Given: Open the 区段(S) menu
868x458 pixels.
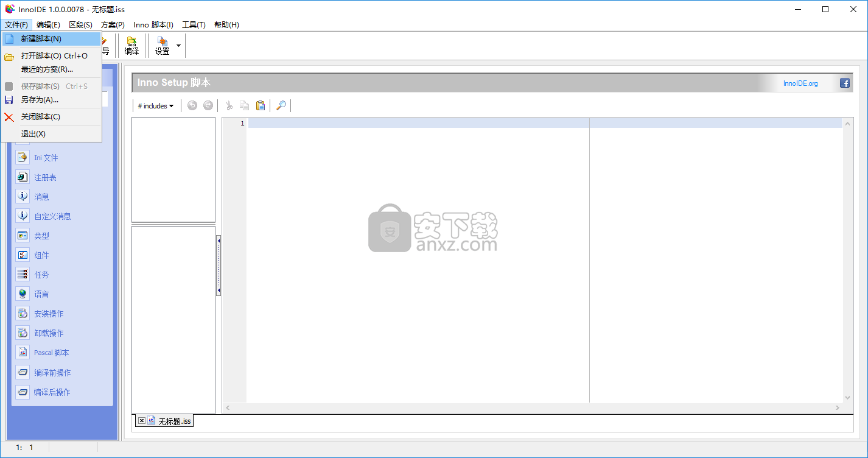Looking at the screenshot, I should (80, 25).
